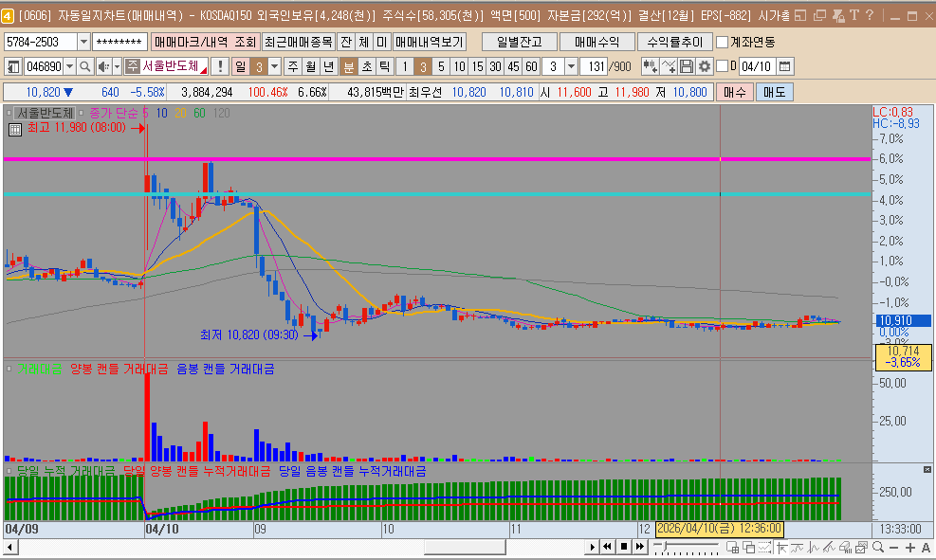Screen dimensions: 936x560
Task: Close the cumulative volume panel
Action: point(927,470)
